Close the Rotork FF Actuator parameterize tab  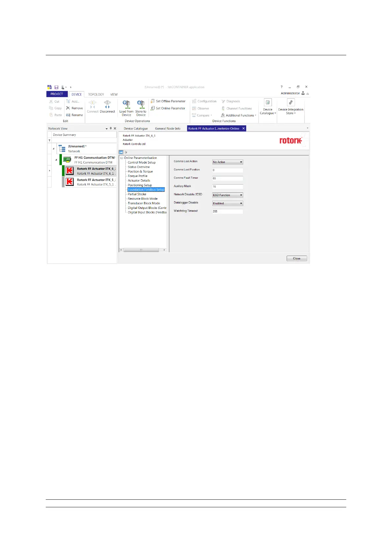click(x=244, y=129)
